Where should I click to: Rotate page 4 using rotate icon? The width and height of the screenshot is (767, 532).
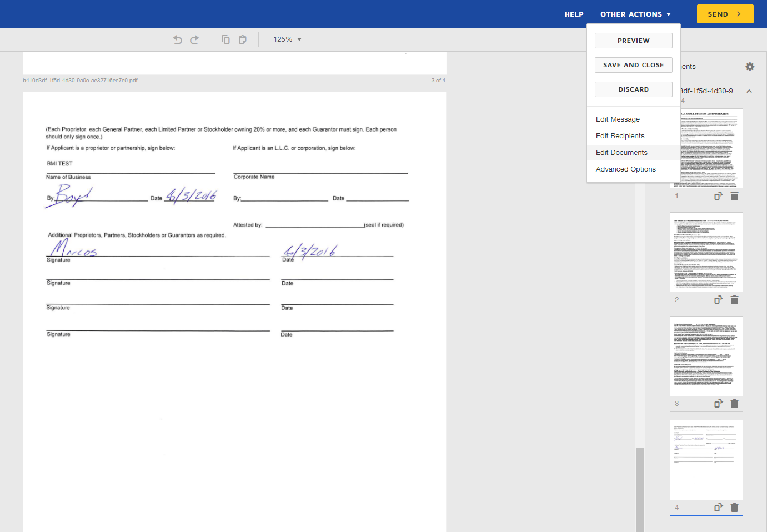coord(718,508)
